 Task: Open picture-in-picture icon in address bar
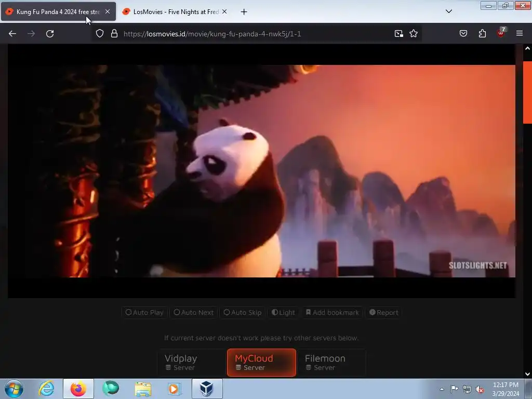[398, 34]
